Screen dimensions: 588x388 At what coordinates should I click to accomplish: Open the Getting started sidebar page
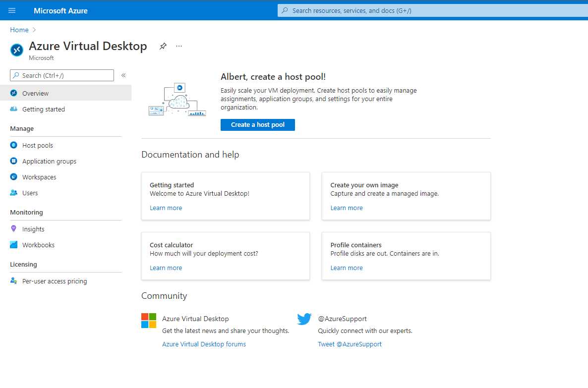pos(44,109)
